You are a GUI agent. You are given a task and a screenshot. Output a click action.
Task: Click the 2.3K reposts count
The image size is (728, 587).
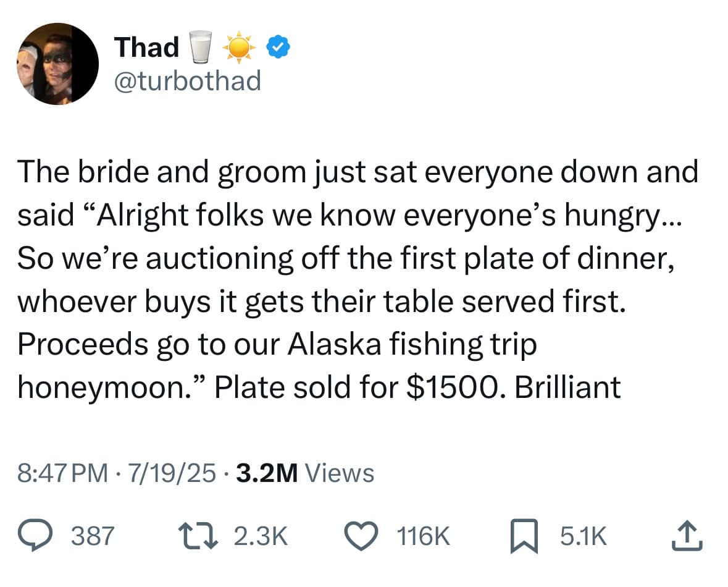pyautogui.click(x=262, y=536)
